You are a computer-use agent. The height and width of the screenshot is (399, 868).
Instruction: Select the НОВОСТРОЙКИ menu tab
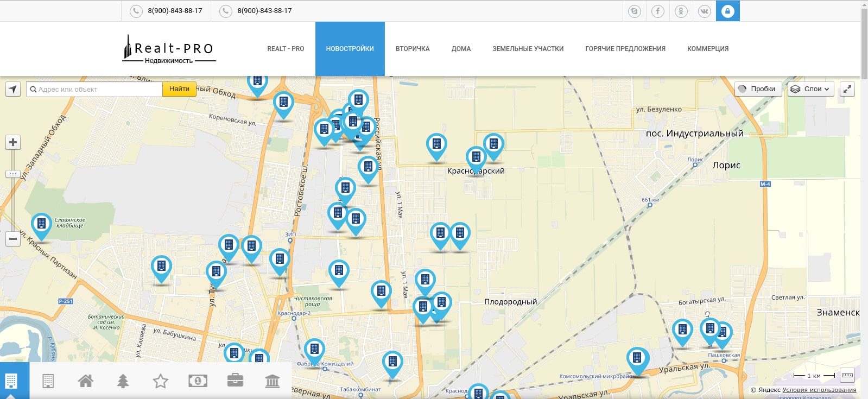click(x=350, y=49)
